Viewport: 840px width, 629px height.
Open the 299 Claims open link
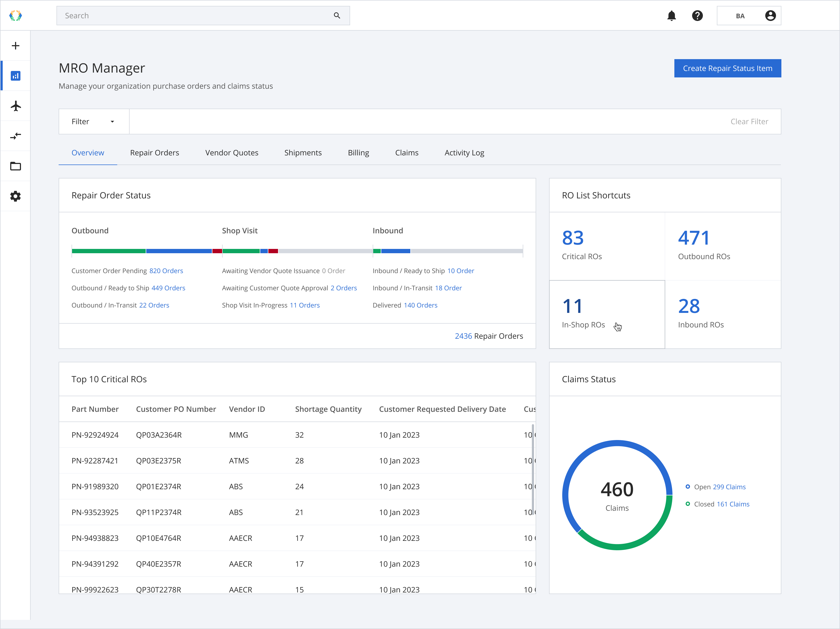(729, 487)
